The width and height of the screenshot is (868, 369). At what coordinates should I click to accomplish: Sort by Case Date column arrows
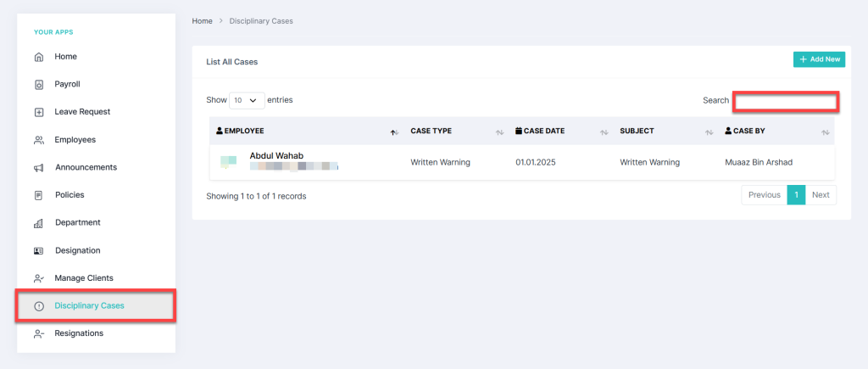pos(604,131)
